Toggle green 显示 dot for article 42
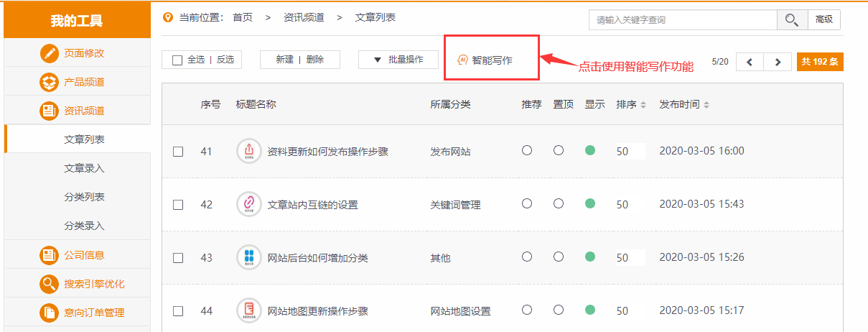This screenshot has width=868, height=332. tap(590, 203)
